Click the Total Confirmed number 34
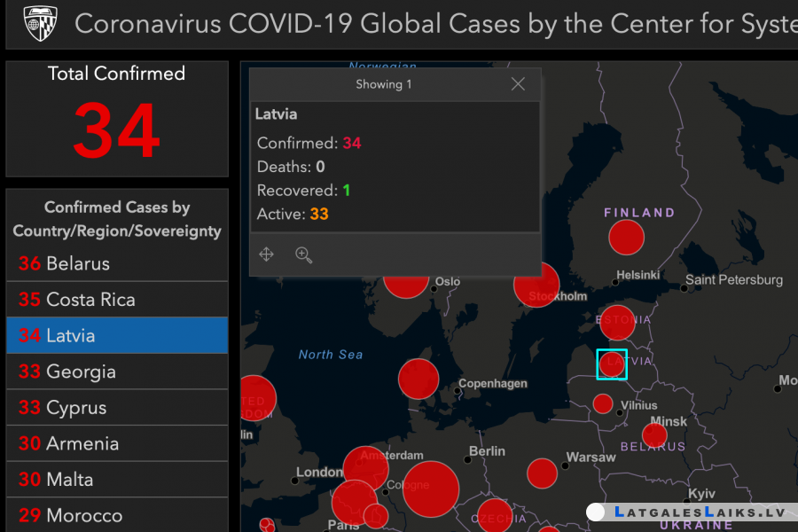 tap(116, 130)
